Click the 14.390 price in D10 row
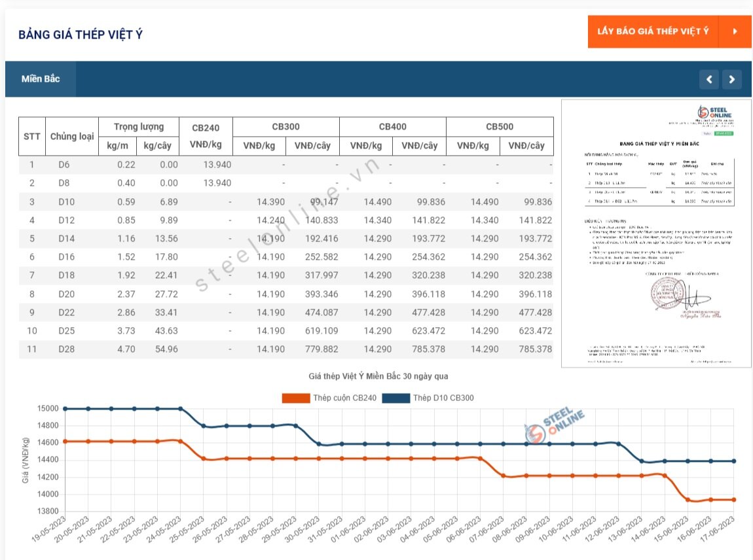The image size is (753, 560). pyautogui.click(x=270, y=202)
